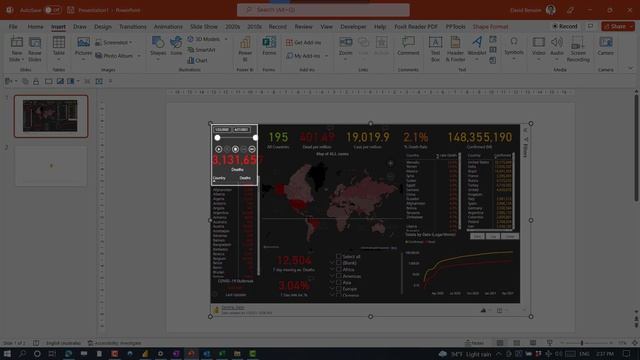Viewport: 640px width, 360px height.
Task: Check the Asia checkbox
Action: 338,282
